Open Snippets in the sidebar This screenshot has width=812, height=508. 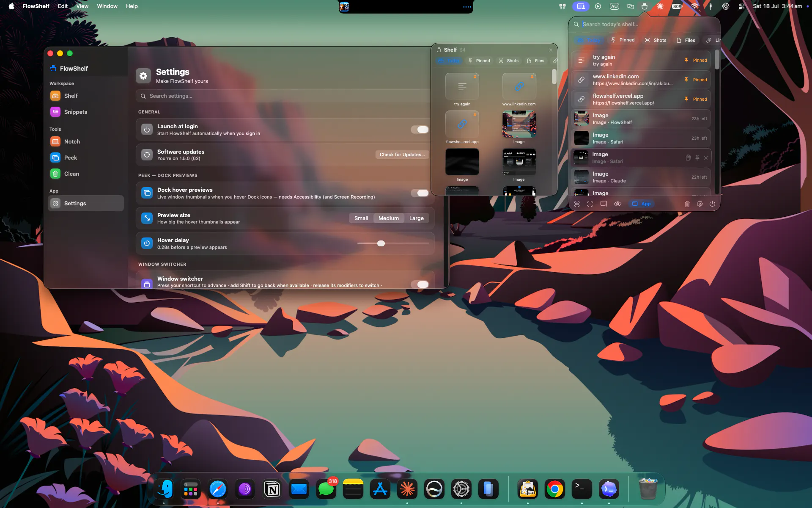pyautogui.click(x=86, y=112)
